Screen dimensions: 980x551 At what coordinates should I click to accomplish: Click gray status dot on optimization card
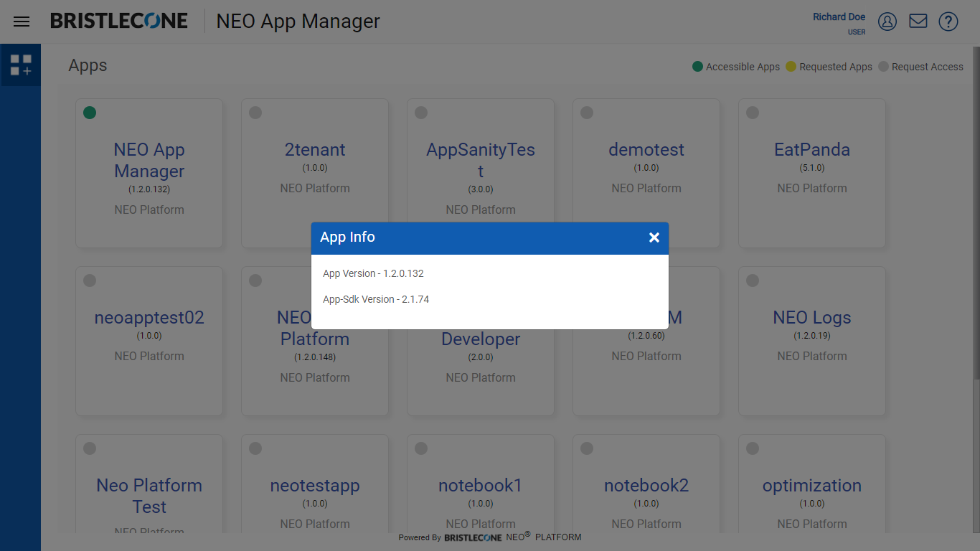753,448
